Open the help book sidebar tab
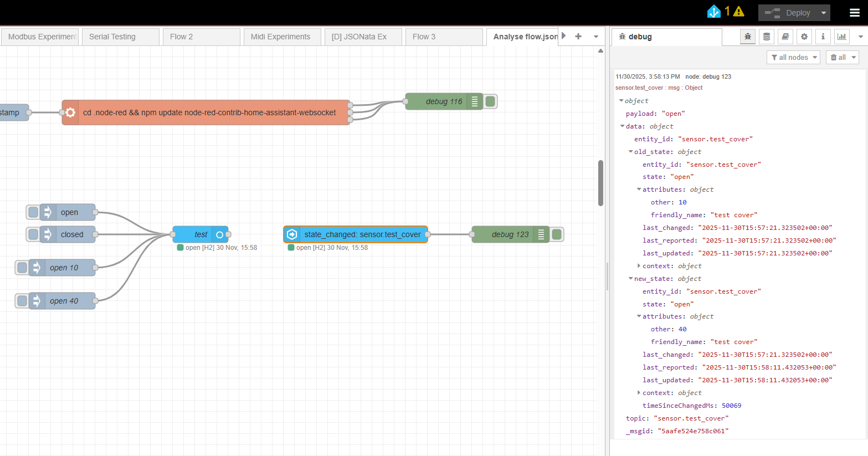The image size is (868, 456). coord(785,37)
